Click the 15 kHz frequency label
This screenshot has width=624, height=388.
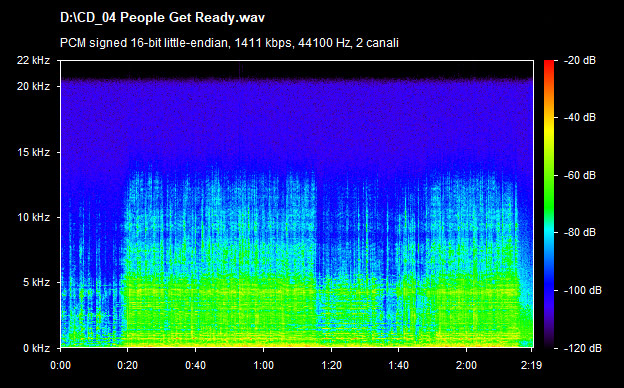click(x=33, y=152)
